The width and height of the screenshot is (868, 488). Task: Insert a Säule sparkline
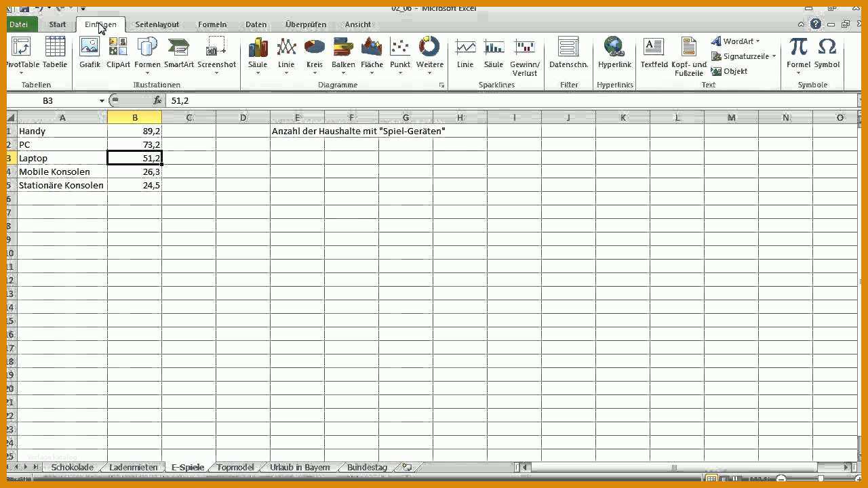[494, 53]
